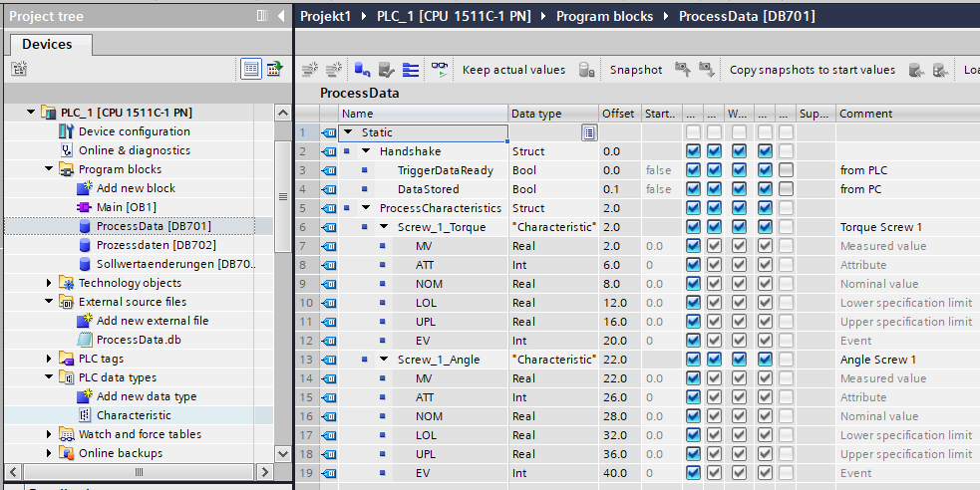
Task: Toggle the last checkbox in DataStored row
Action: pos(787,189)
